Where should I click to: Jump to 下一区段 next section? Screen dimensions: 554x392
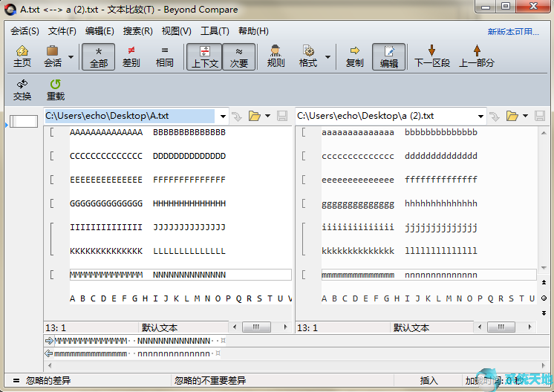pyautogui.click(x=431, y=56)
